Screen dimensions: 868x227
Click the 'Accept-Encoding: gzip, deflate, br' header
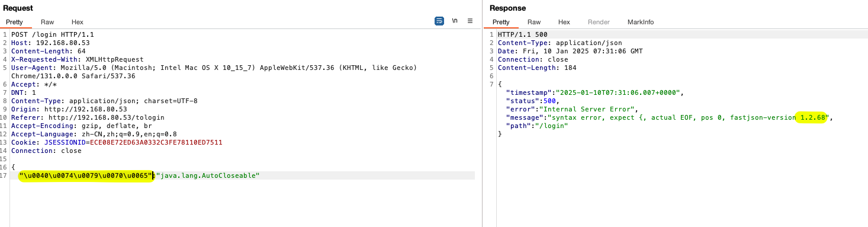click(82, 126)
